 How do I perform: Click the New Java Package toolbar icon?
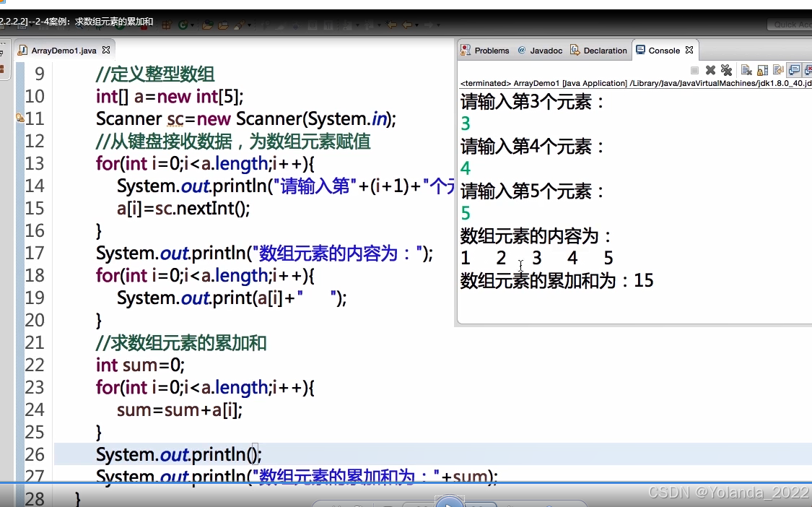pos(167,25)
